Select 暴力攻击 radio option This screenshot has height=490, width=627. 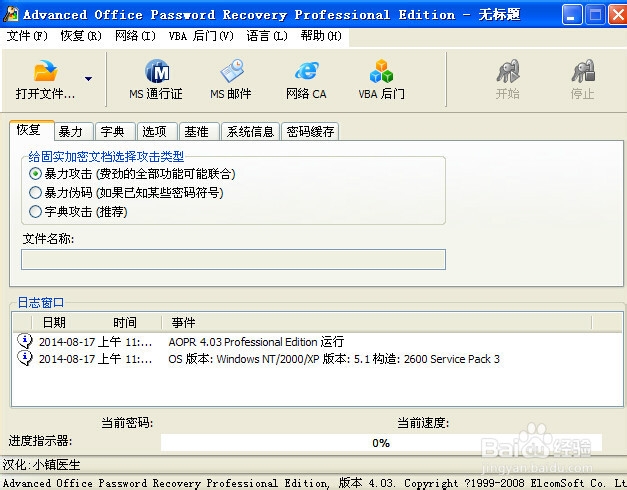[35, 174]
